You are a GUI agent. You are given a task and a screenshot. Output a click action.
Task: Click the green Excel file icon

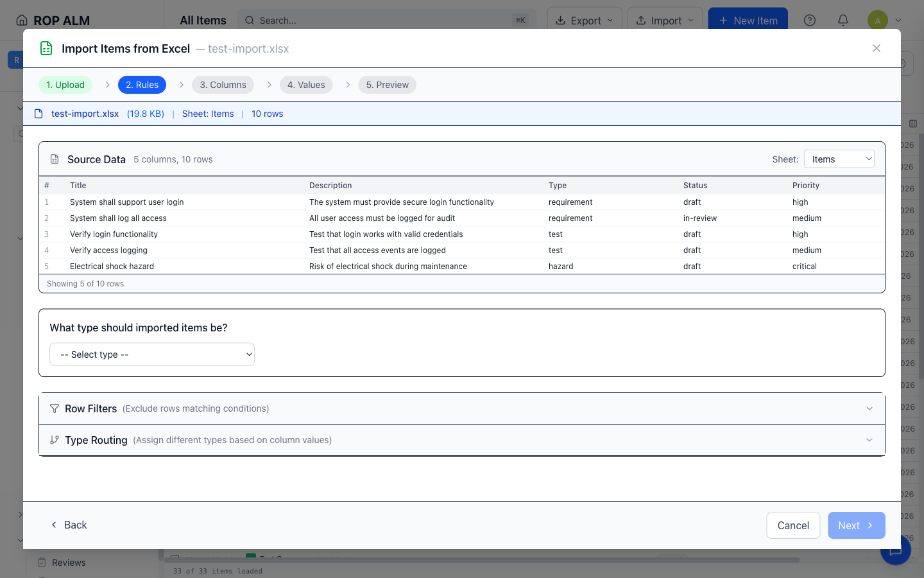[46, 48]
